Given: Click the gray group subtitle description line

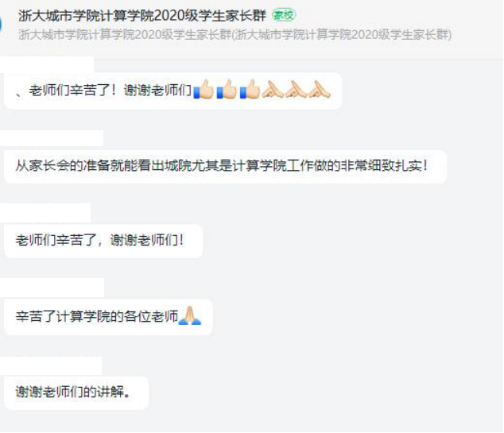Looking at the screenshot, I should point(235,34).
